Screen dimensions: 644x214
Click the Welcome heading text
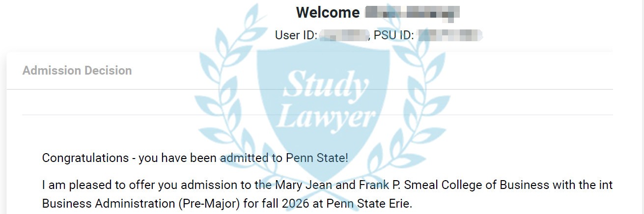pos(328,12)
